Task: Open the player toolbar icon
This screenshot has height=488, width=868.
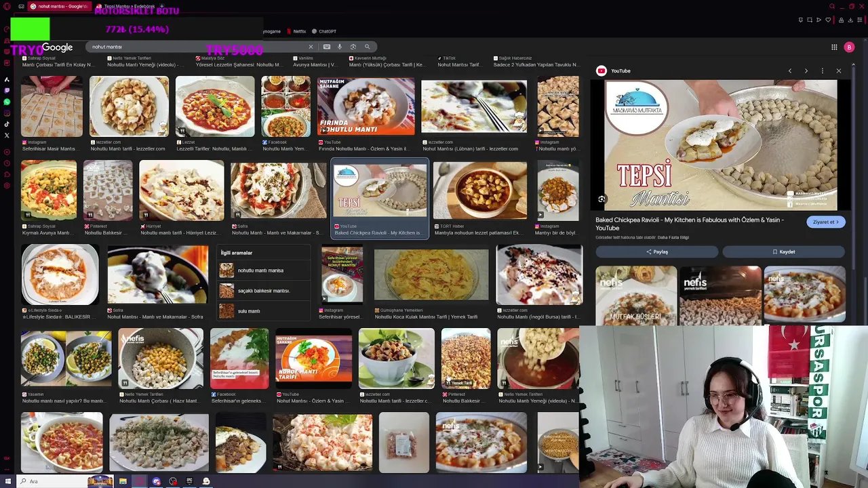Action: pos(818,20)
